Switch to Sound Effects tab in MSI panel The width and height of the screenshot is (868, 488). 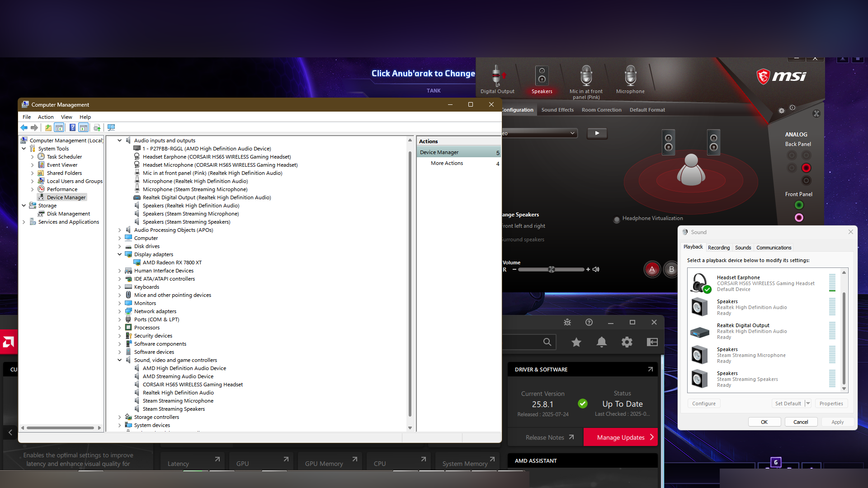pos(557,110)
